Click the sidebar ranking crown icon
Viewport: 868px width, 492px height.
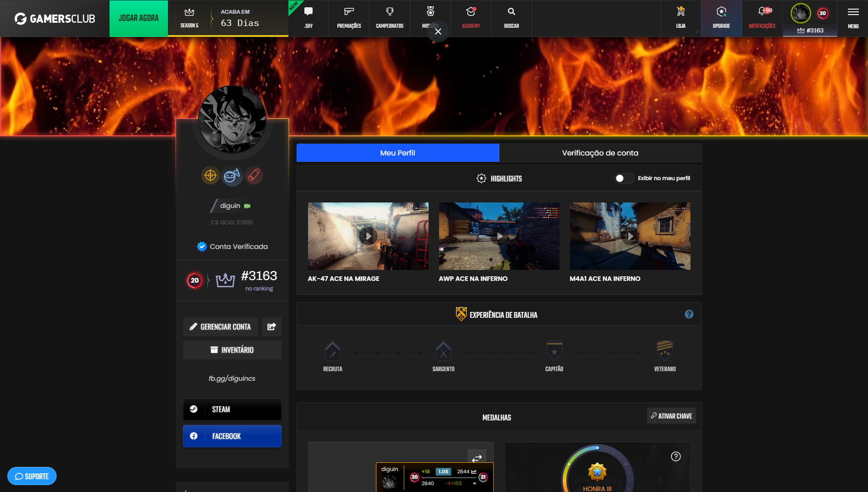point(225,280)
